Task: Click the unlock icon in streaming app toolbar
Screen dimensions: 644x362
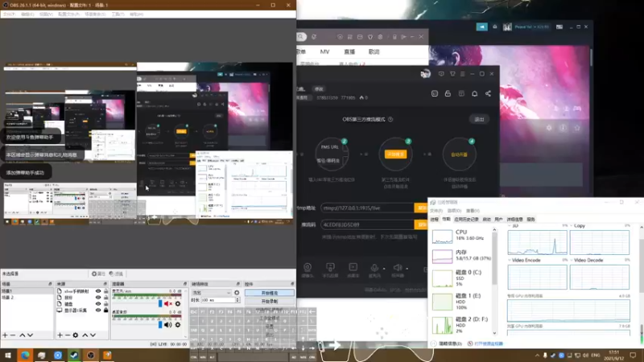Action: (x=448, y=93)
